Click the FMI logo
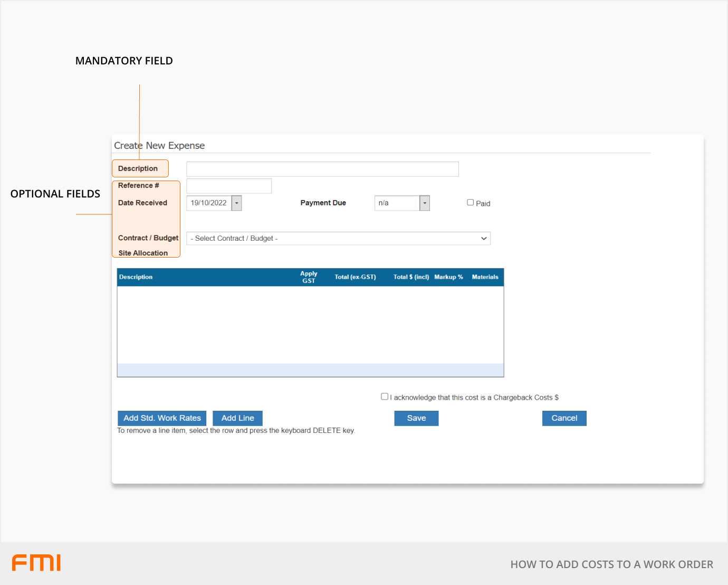The image size is (728, 585). (36, 563)
